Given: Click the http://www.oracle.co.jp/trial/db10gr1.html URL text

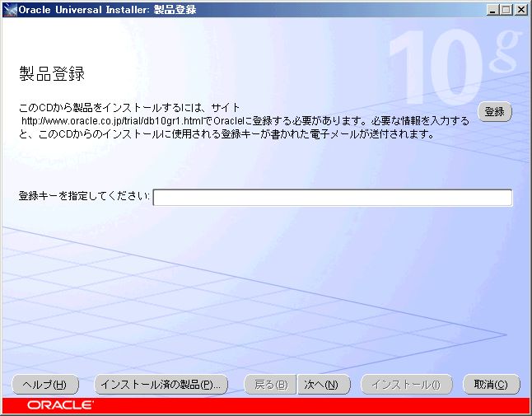Looking at the screenshot, I should (114, 121).
